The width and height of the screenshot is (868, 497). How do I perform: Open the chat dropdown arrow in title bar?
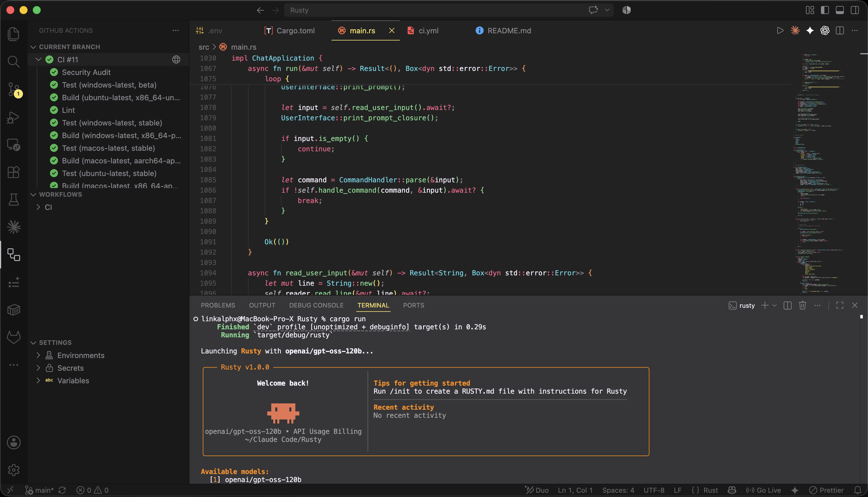(x=607, y=10)
